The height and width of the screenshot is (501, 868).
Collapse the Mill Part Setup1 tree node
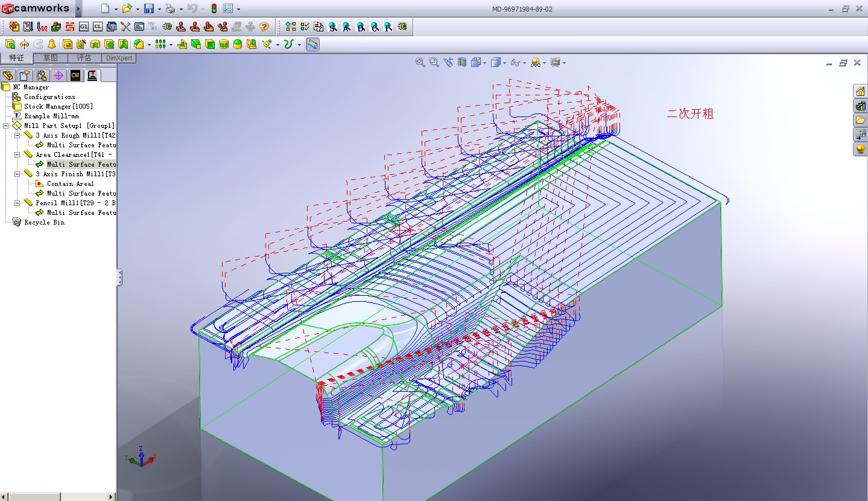pyautogui.click(x=5, y=126)
